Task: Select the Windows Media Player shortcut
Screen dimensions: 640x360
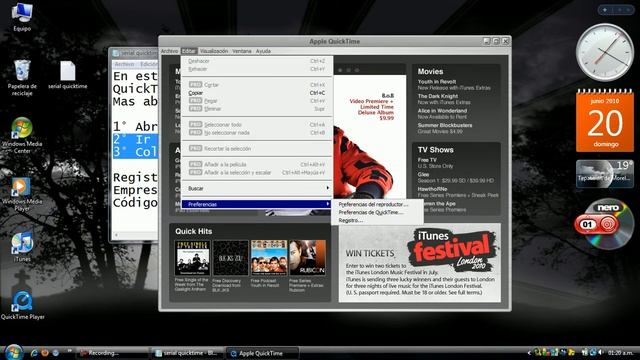Action: [x=21, y=194]
